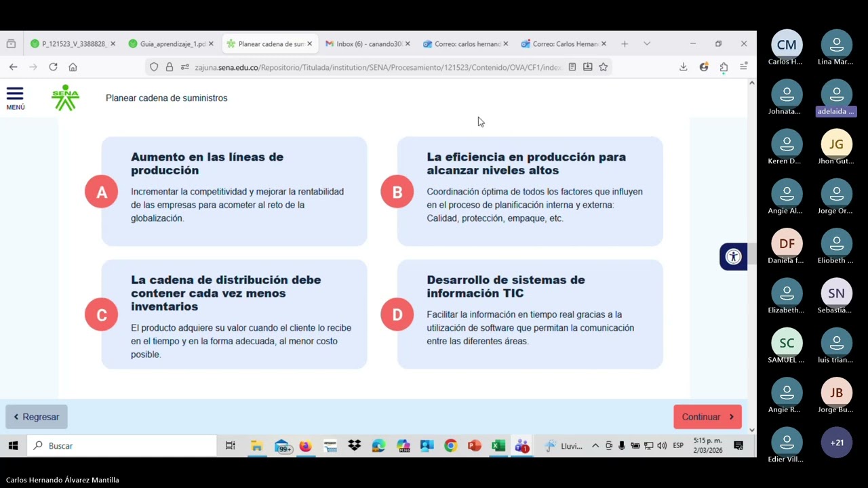The image size is (868, 488).
Task: Show the +21 more participants
Action: pyautogui.click(x=836, y=443)
